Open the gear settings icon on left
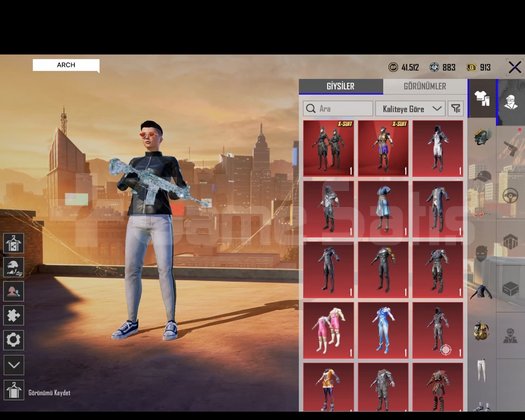Screen dimensions: 525x420 click(x=13, y=340)
